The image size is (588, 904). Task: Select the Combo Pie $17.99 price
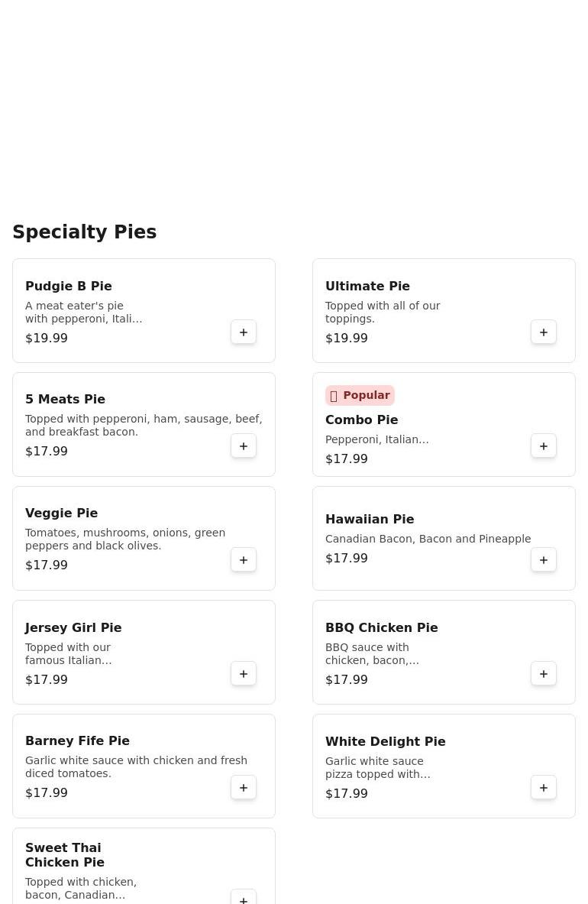pyautogui.click(x=347, y=458)
